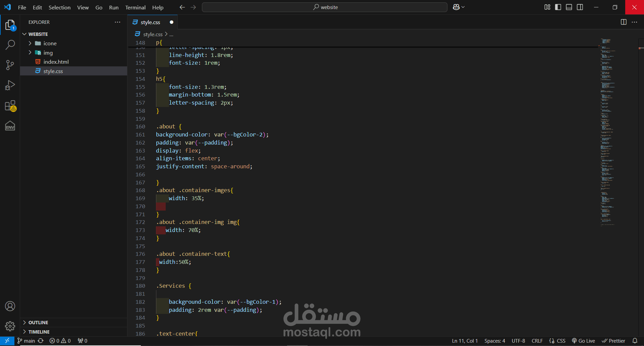Viewport: 644px width, 346px height.
Task: Click the unsaved dot on style.css tab
Action: (x=171, y=22)
